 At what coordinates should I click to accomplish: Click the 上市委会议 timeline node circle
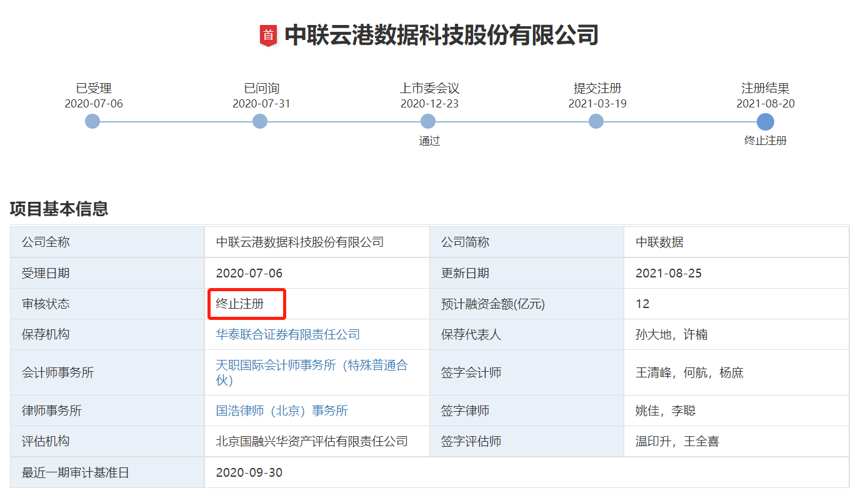(428, 121)
